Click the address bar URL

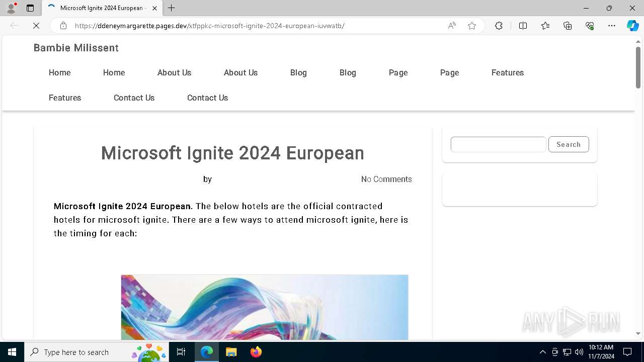(209, 26)
